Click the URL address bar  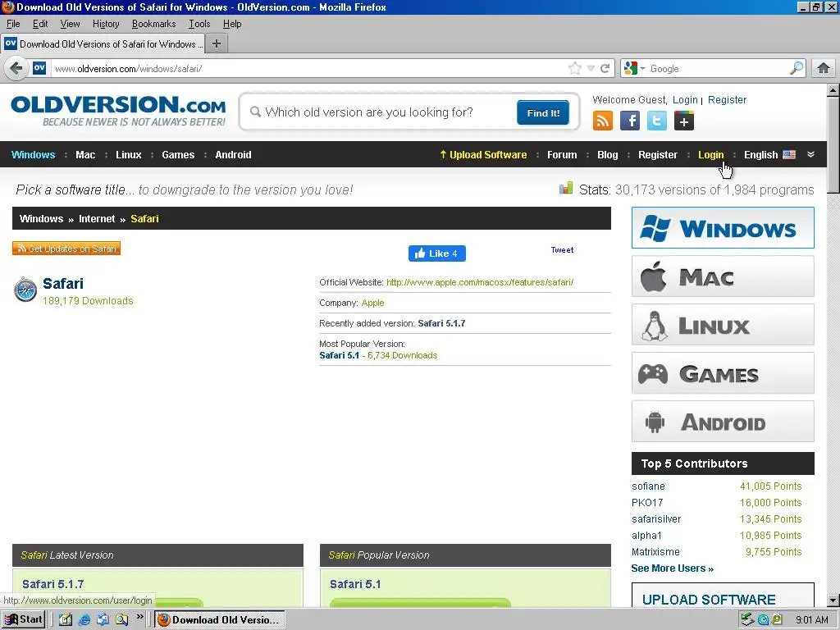point(308,68)
